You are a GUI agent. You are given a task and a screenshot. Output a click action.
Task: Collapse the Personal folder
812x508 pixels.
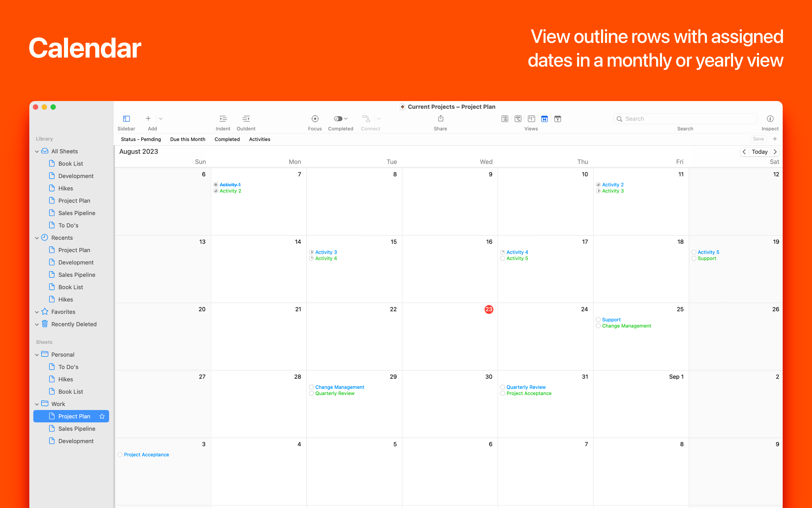37,355
